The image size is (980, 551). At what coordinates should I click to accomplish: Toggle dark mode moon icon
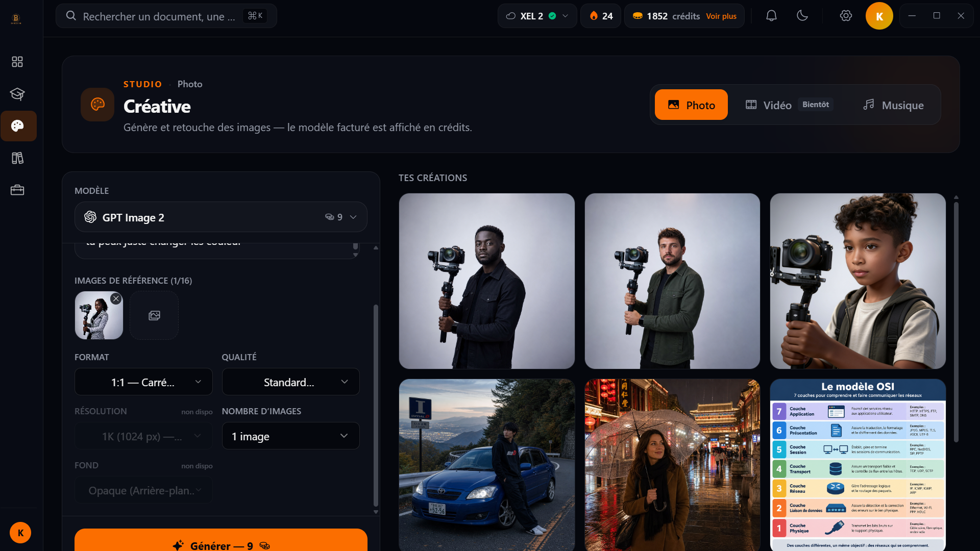[802, 16]
